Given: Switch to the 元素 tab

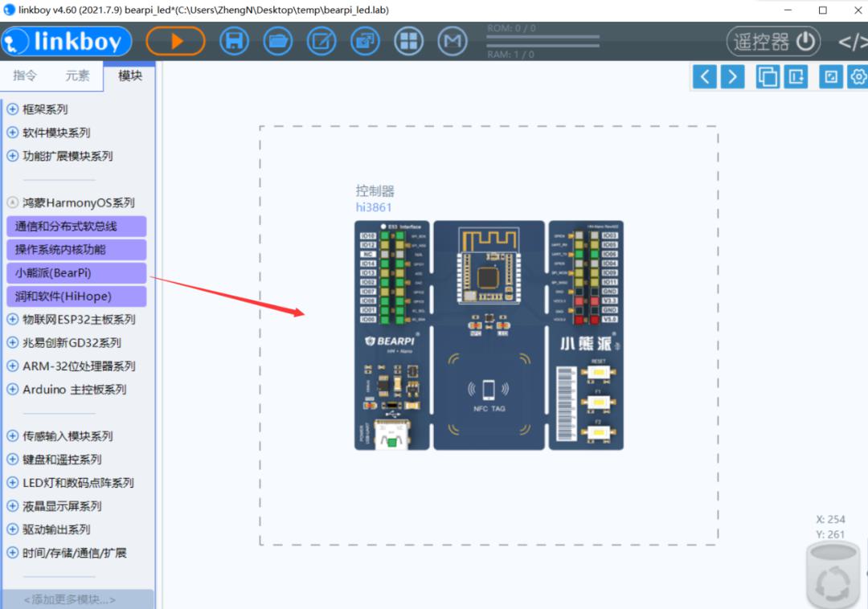Looking at the screenshot, I should 77,76.
